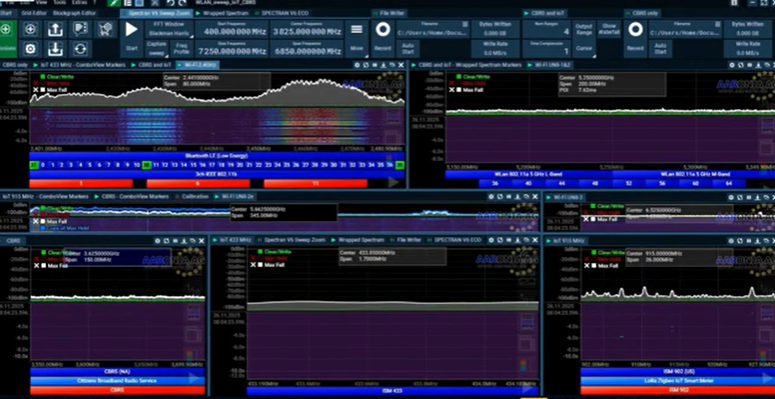Click the Start play button
Image resolution: width=775 pixels, height=399 pixels.
131,39
